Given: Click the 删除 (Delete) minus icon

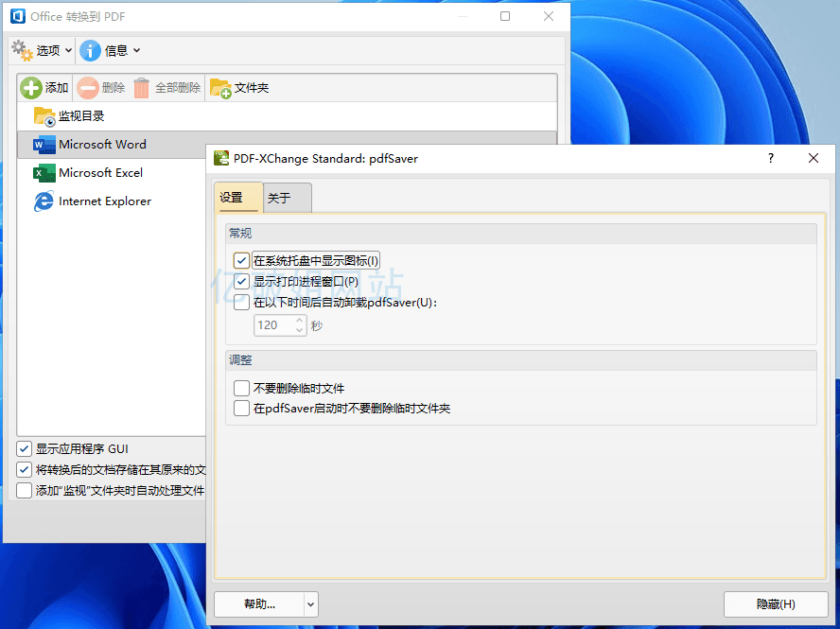Looking at the screenshot, I should tap(88, 88).
